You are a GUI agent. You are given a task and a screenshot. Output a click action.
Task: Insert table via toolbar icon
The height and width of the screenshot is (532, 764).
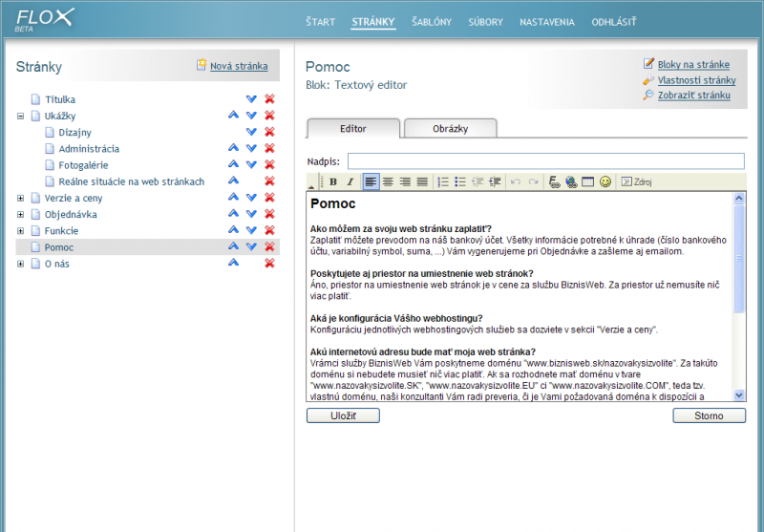point(588,181)
